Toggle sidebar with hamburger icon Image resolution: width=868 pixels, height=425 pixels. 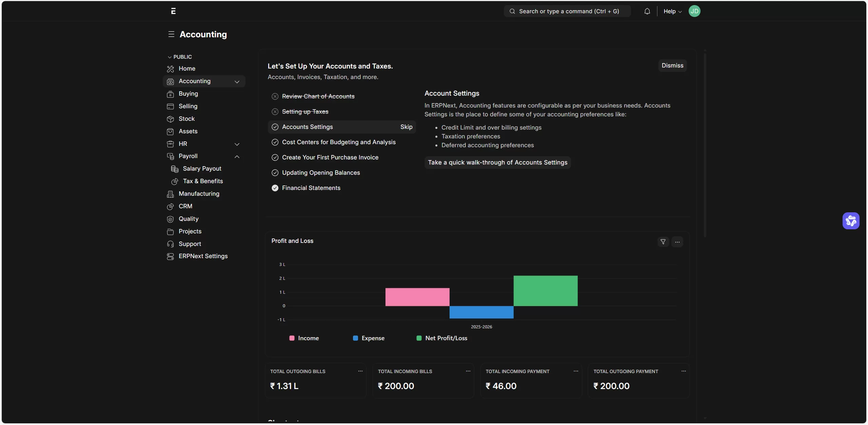pos(171,34)
